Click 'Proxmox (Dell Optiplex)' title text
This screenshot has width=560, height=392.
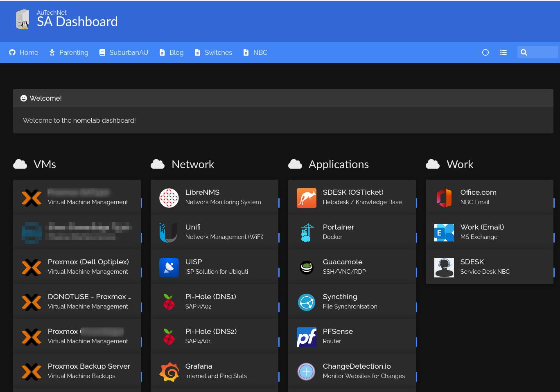coord(88,262)
